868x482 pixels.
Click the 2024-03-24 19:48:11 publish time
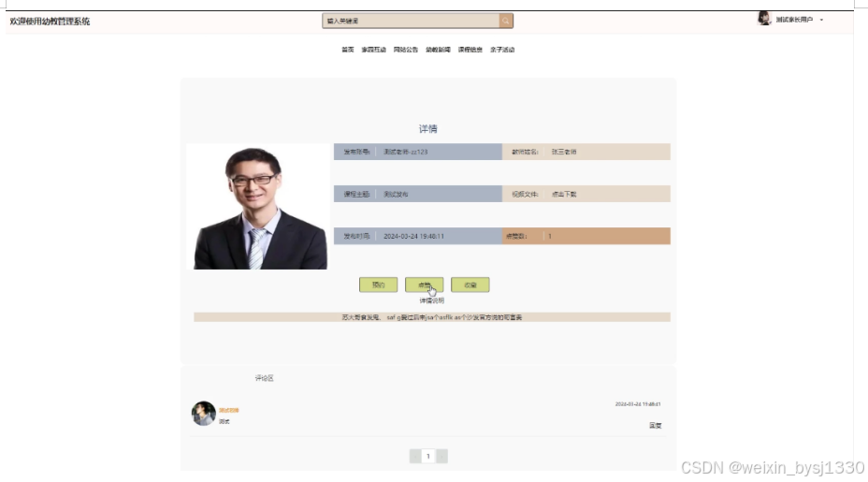click(413, 237)
